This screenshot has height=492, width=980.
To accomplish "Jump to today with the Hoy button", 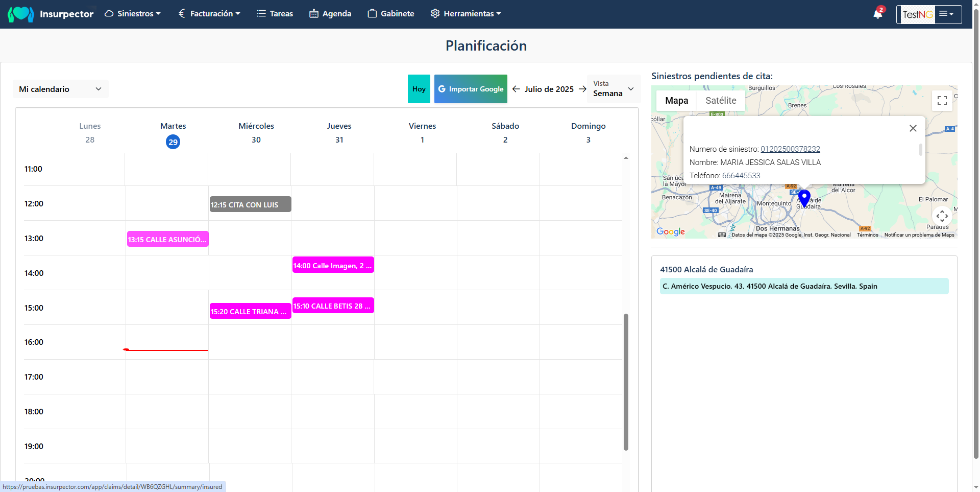I will (x=419, y=88).
